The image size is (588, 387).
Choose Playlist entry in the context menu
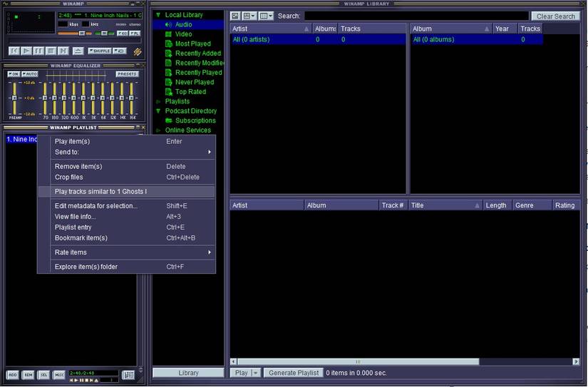click(127, 227)
